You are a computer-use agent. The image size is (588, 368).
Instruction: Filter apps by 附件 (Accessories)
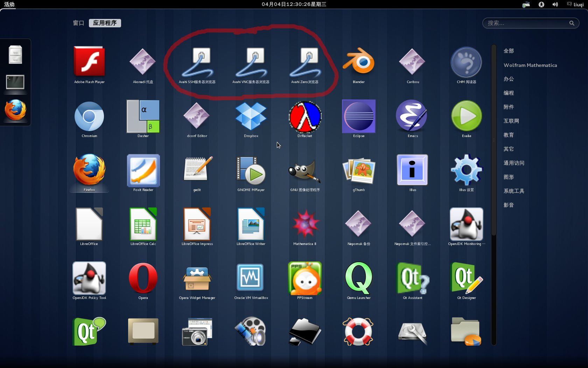509,107
